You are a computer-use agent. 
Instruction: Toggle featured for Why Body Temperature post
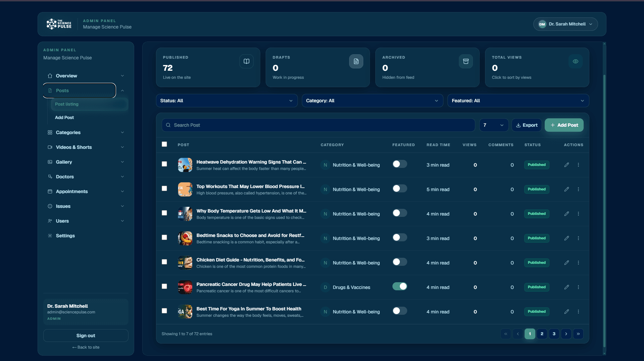point(400,213)
